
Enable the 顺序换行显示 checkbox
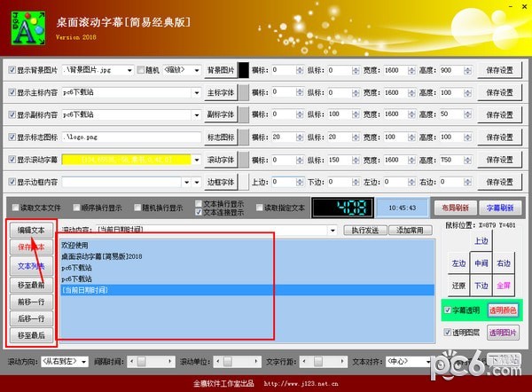tap(76, 208)
